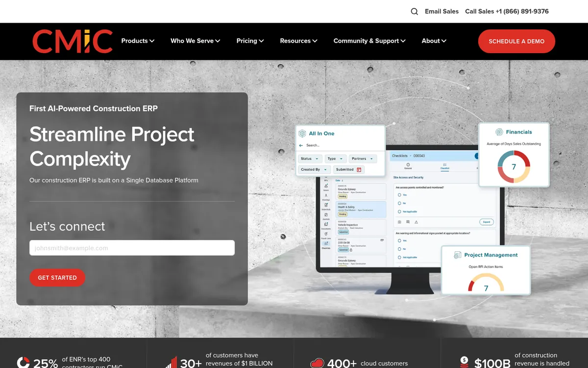Image resolution: width=588 pixels, height=368 pixels.
Task: Click the Open RFI Action Items gauge
Action: pos(486,283)
